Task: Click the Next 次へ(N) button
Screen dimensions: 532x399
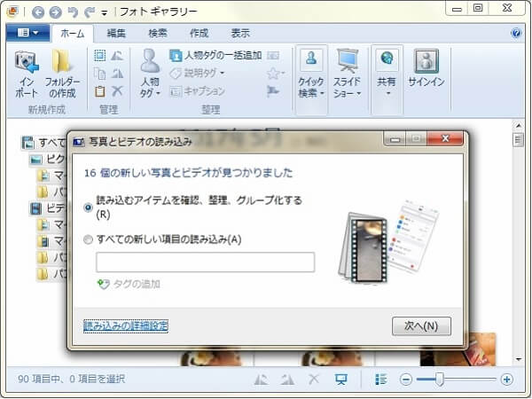Action: coord(421,326)
